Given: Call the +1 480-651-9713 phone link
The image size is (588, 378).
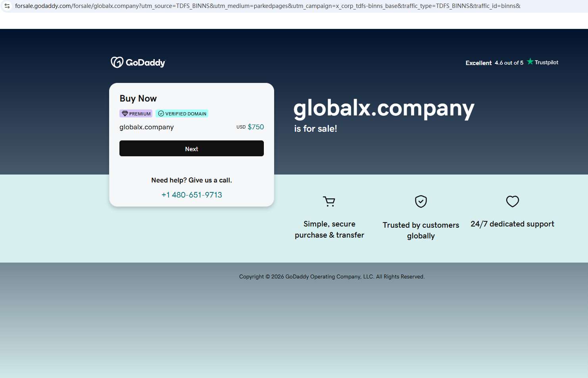Looking at the screenshot, I should coord(192,195).
